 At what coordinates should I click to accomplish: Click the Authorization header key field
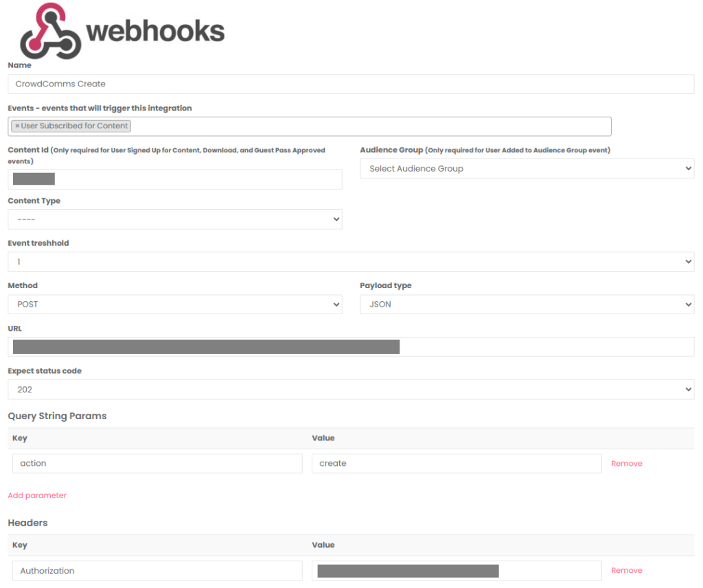(157, 571)
